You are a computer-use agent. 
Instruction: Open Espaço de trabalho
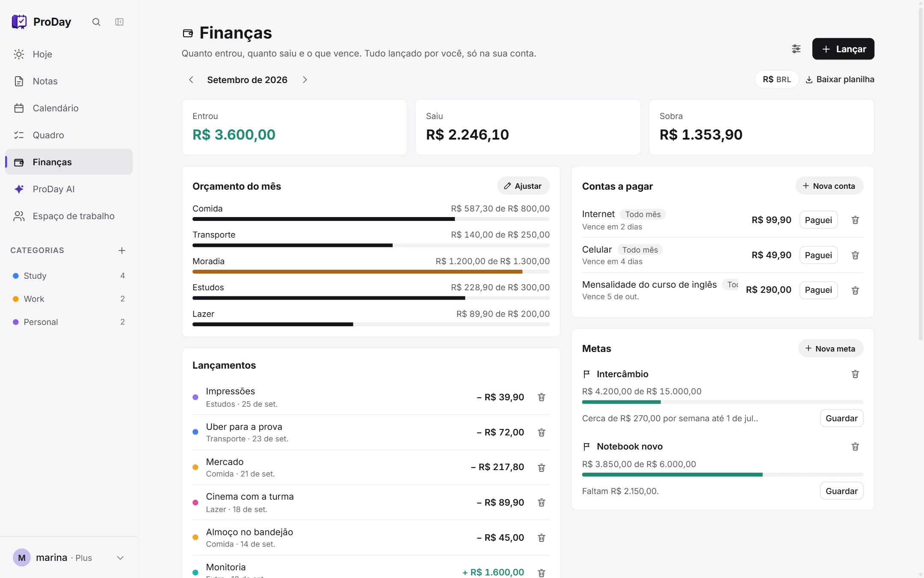69,216
